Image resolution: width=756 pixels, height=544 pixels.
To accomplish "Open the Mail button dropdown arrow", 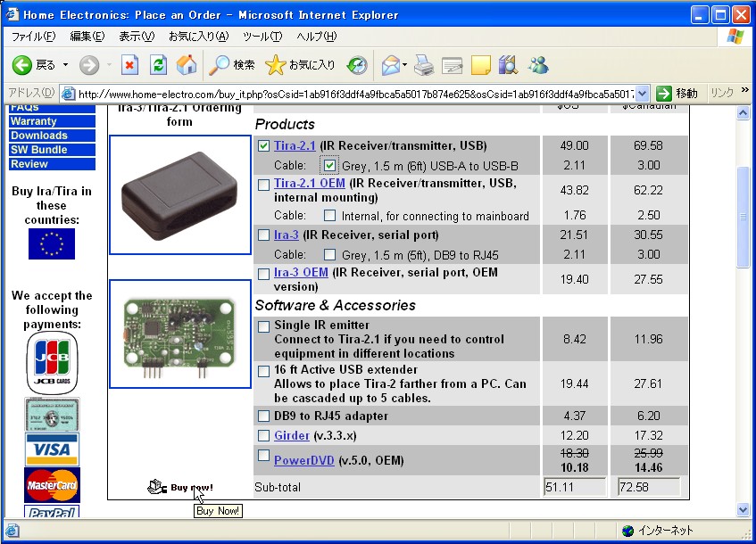I will click(404, 65).
